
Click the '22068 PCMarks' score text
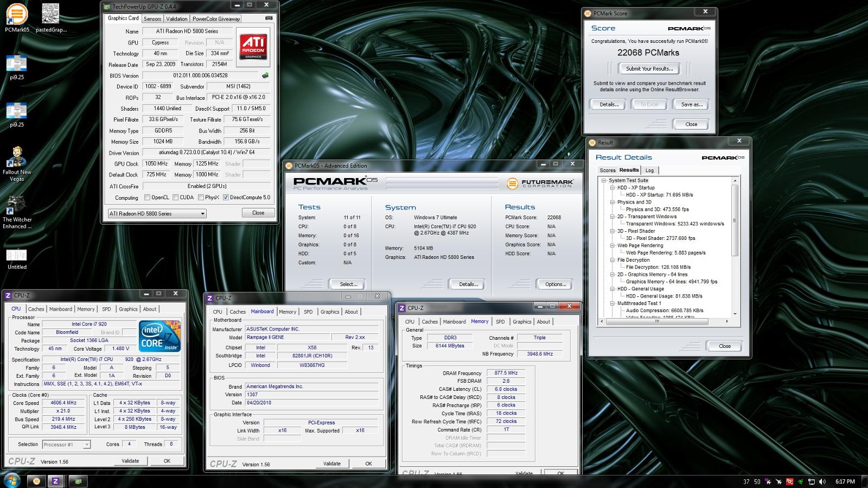coord(648,53)
